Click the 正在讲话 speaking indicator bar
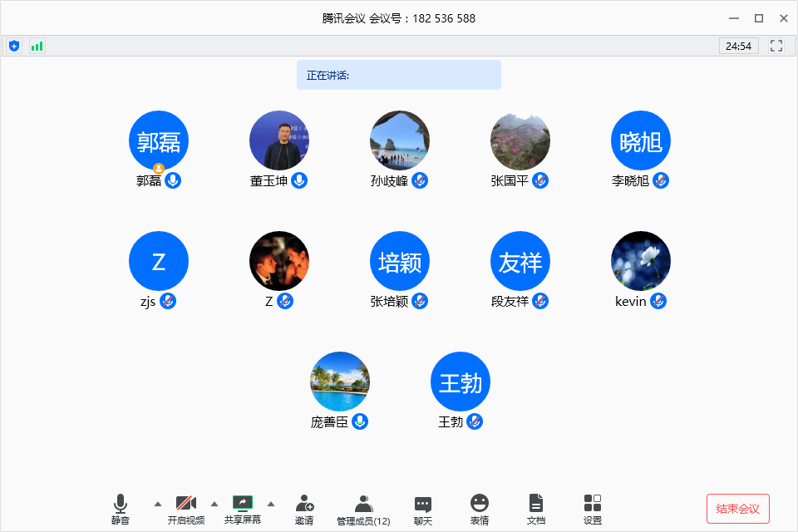This screenshot has width=798, height=532. click(x=399, y=75)
